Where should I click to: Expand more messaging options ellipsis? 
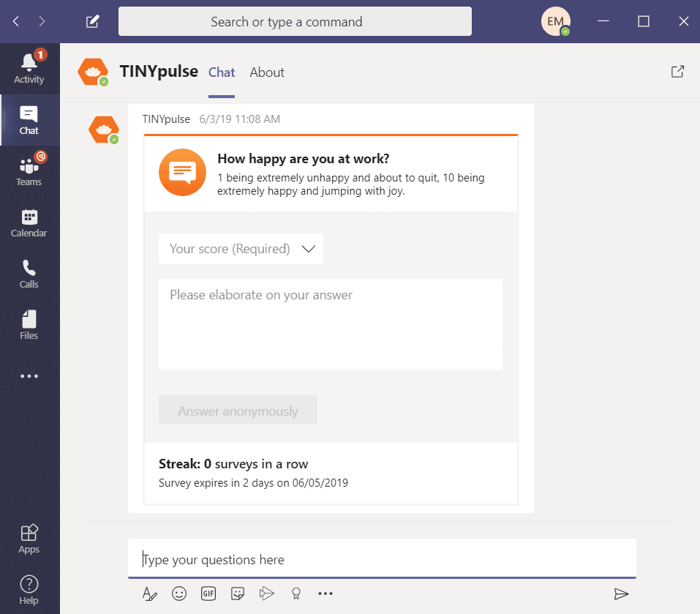point(325,594)
